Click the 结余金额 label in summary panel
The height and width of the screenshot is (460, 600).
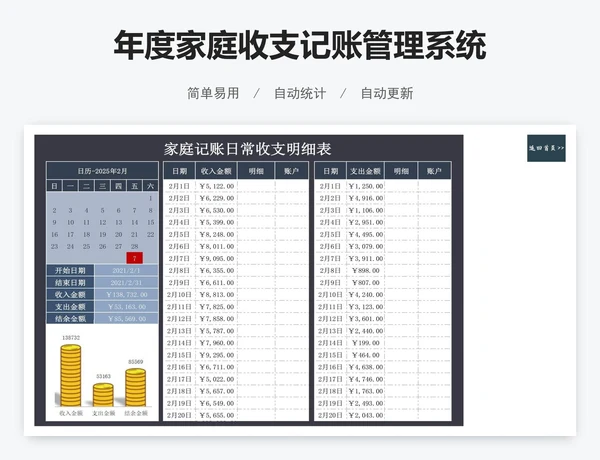[x=70, y=318]
